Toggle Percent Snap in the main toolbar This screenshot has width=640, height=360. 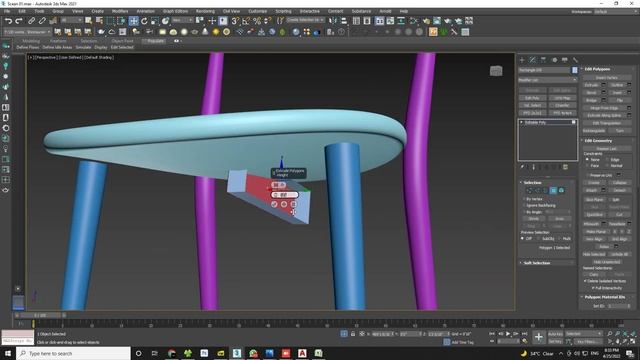point(257,20)
